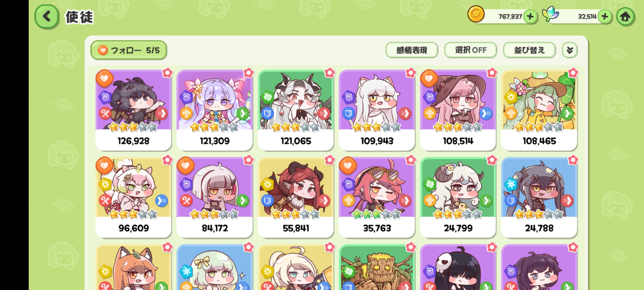Open the 並び替え sort options

point(529,50)
